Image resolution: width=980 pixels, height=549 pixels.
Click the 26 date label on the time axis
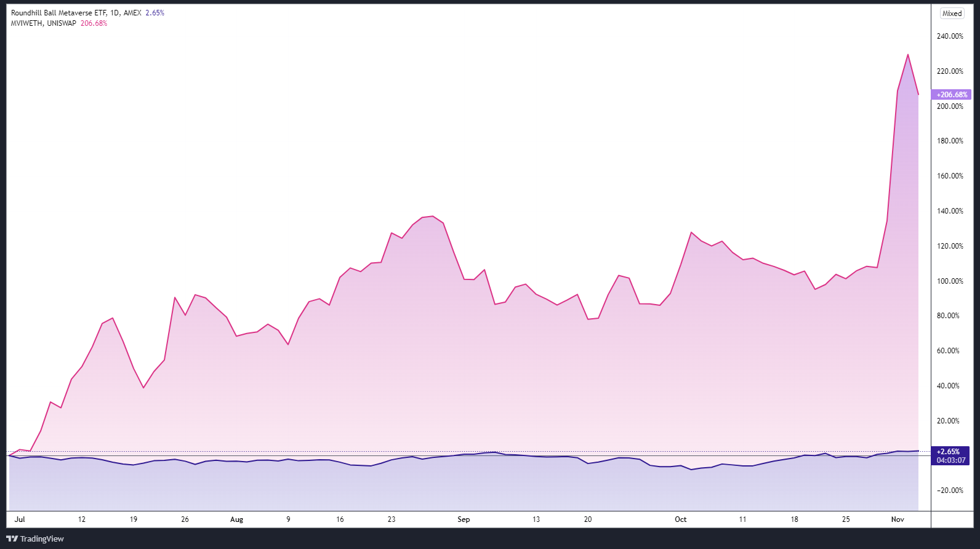coord(185,519)
